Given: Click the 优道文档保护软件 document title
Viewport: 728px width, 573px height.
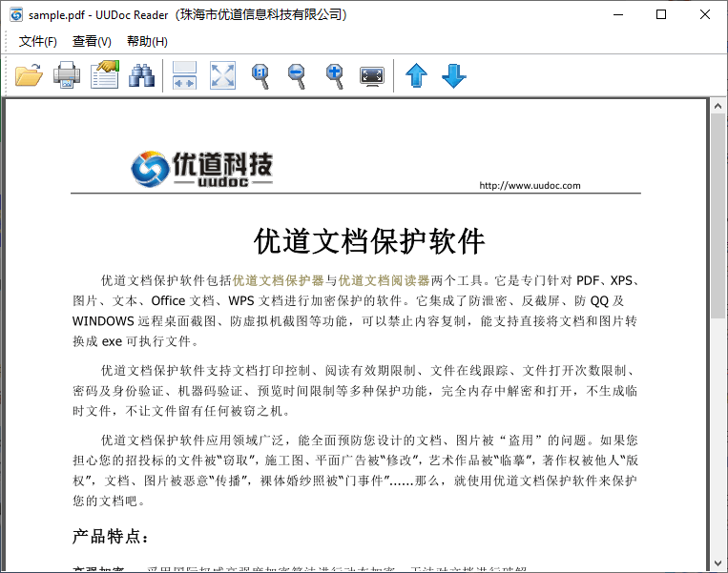Looking at the screenshot, I should (369, 241).
